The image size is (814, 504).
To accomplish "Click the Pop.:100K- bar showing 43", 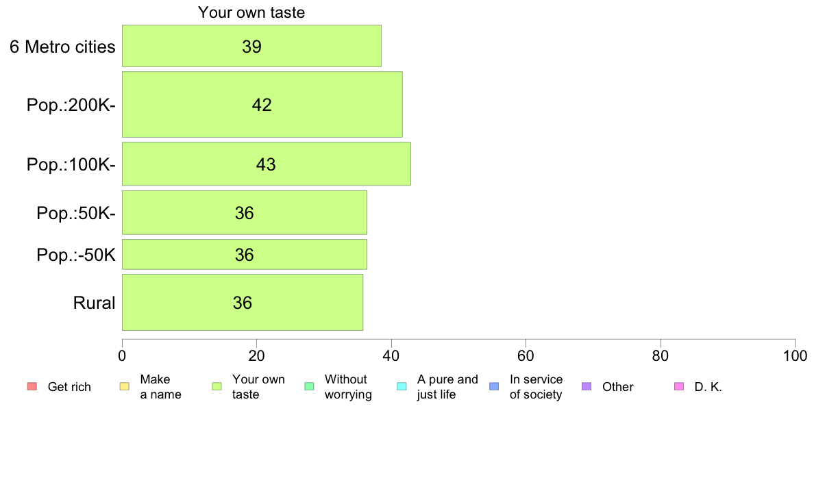I will (x=267, y=164).
